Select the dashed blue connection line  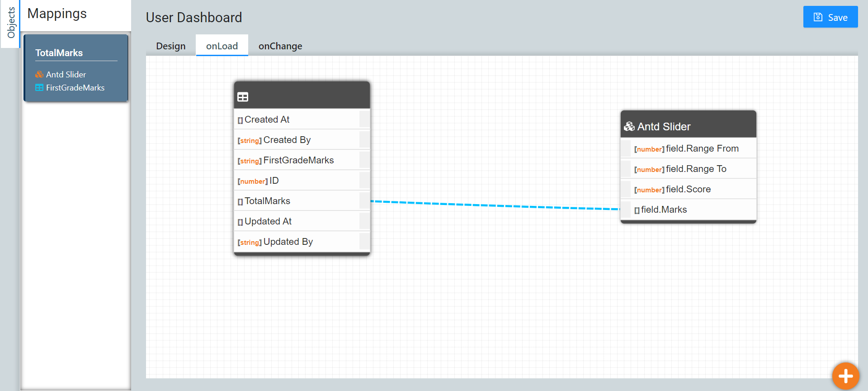click(x=495, y=205)
